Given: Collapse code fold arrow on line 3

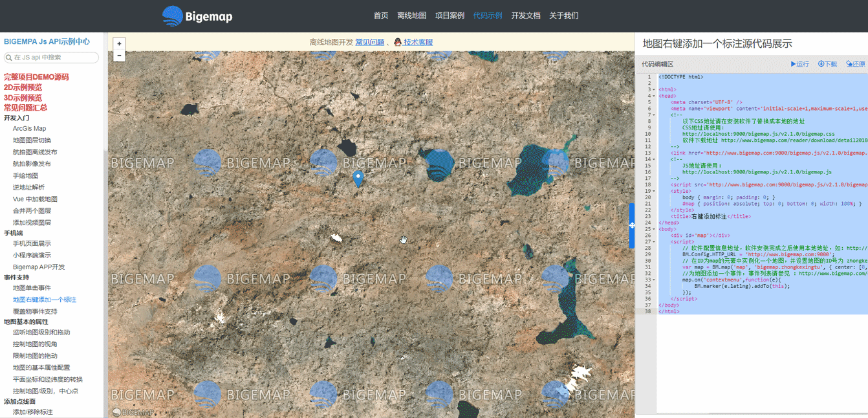Looking at the screenshot, I should 654,89.
